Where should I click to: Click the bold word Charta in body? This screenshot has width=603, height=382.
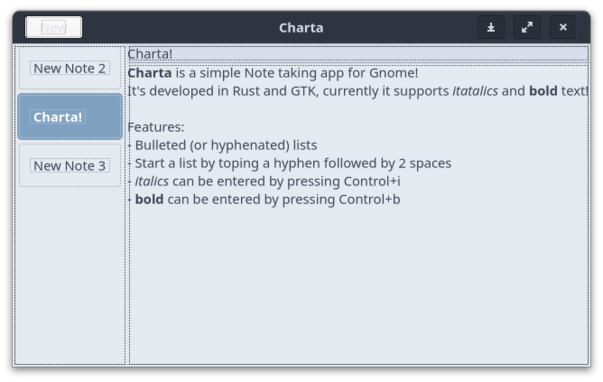click(x=150, y=73)
